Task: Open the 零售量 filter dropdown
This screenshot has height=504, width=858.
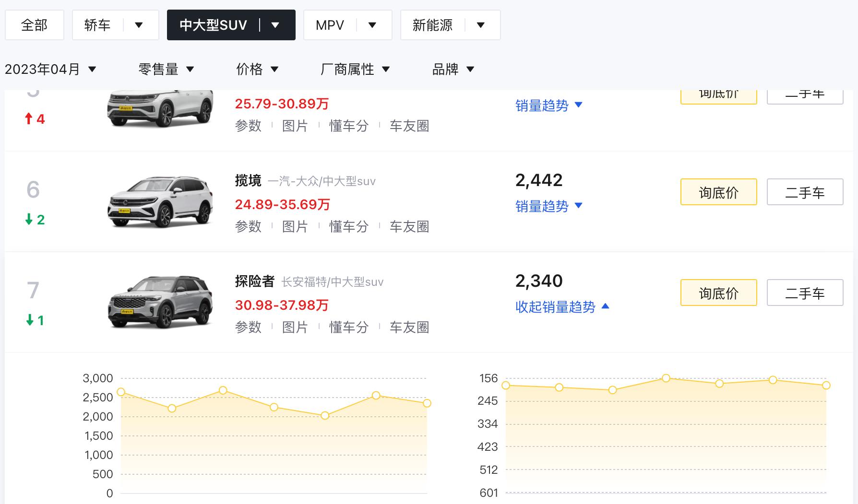Action: click(166, 70)
